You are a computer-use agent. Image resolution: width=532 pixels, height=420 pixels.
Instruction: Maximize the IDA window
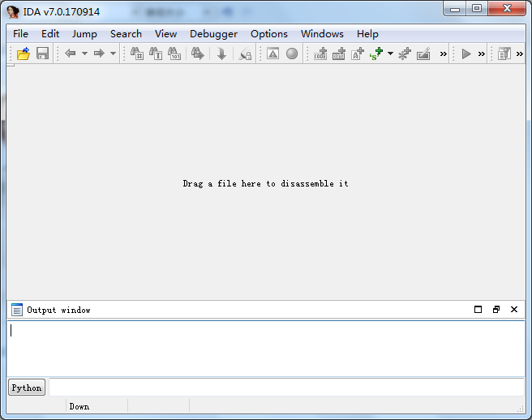click(x=477, y=8)
